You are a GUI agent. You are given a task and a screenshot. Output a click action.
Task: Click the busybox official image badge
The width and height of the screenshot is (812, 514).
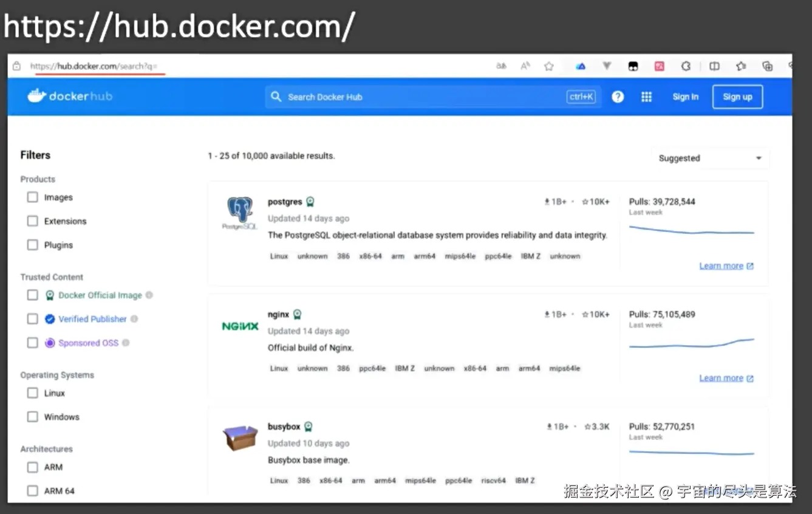pos(308,427)
